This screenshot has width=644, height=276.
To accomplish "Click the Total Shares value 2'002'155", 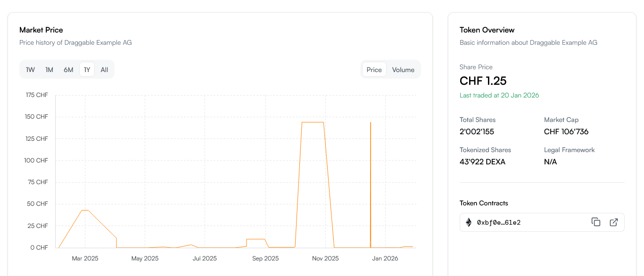I will [x=477, y=131].
